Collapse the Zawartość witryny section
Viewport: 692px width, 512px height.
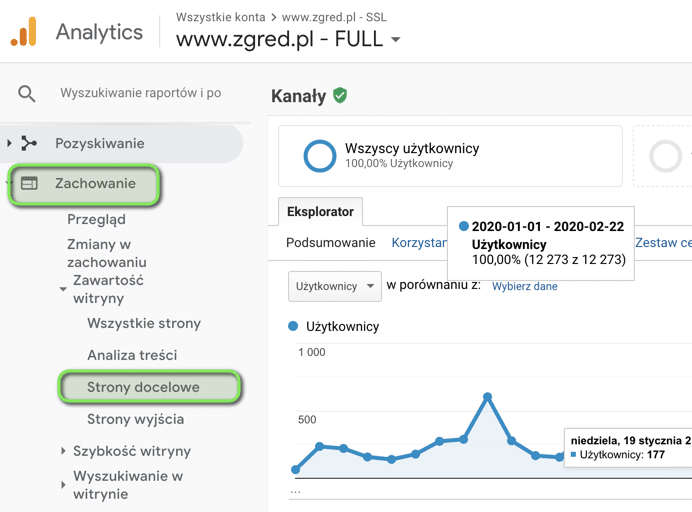coord(64,290)
